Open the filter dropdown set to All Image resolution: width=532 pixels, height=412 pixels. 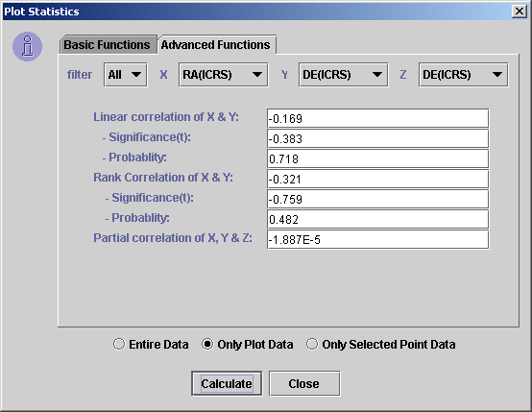[x=126, y=75]
